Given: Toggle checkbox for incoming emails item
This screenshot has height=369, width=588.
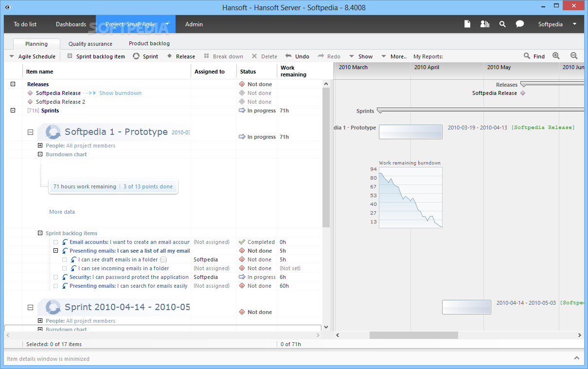Looking at the screenshot, I should (x=65, y=268).
